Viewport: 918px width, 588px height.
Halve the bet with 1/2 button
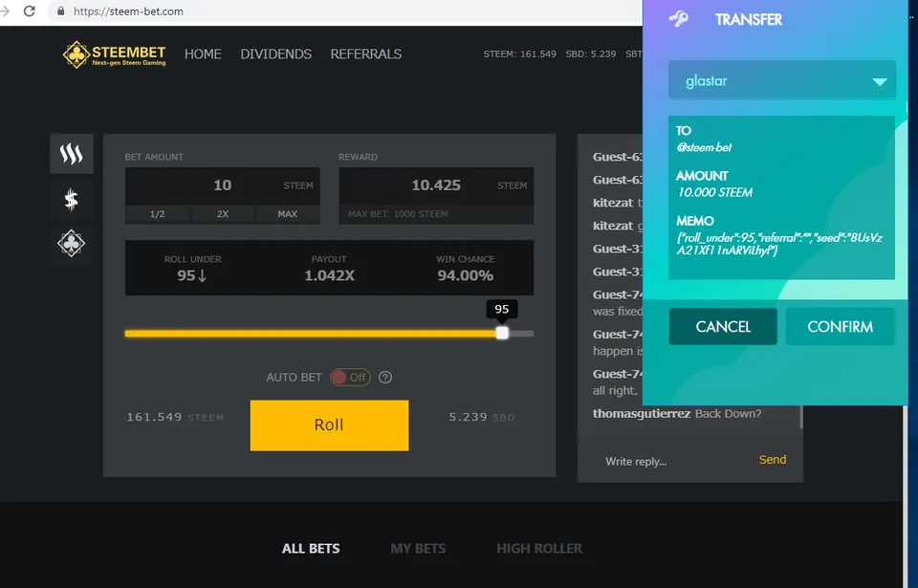click(158, 214)
